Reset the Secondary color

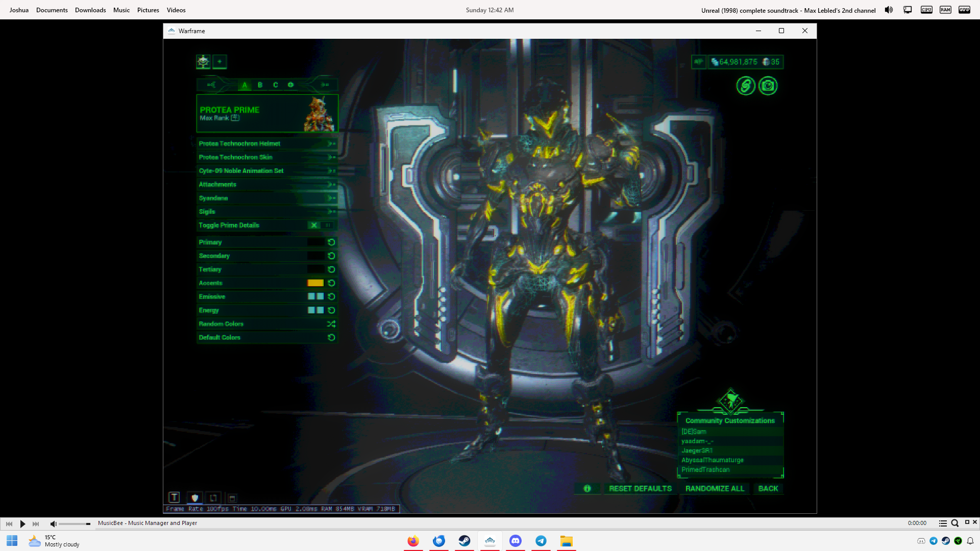[331, 256]
